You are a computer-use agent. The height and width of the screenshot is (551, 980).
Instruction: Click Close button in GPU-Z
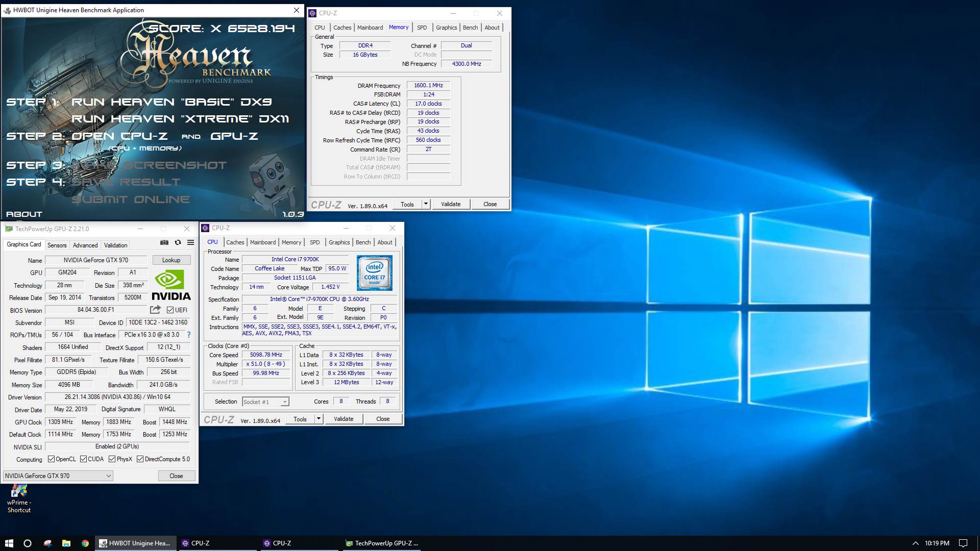click(x=176, y=475)
